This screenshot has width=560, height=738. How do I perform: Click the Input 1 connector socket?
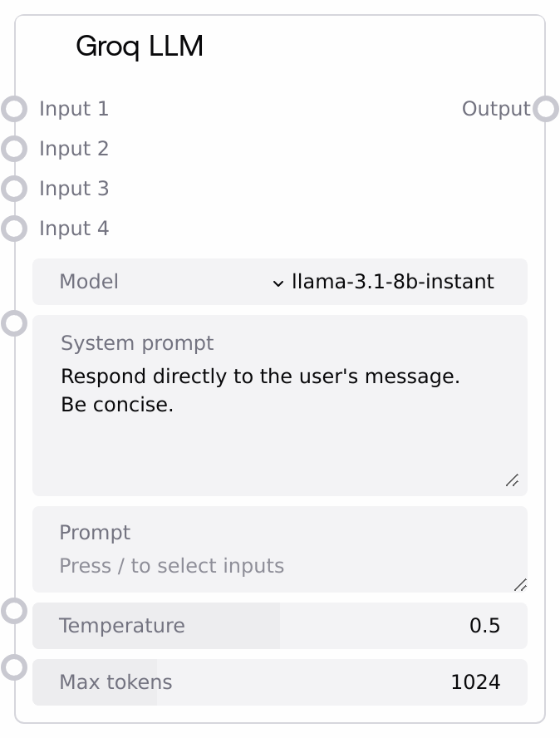14,109
